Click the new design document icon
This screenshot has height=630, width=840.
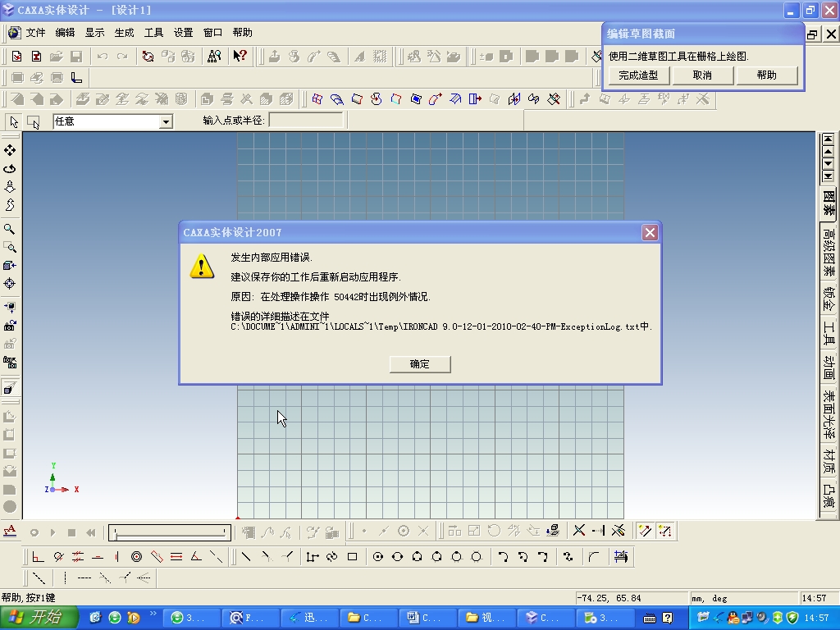(16, 57)
